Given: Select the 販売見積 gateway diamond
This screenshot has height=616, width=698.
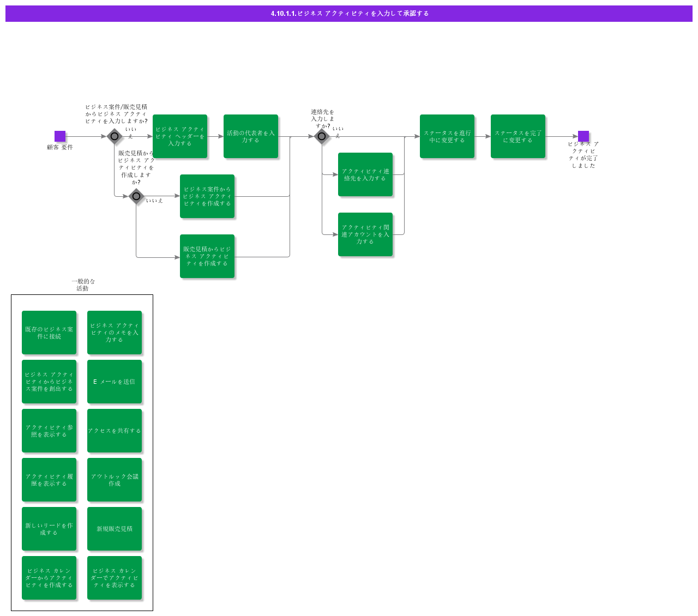Looking at the screenshot, I should click(136, 196).
